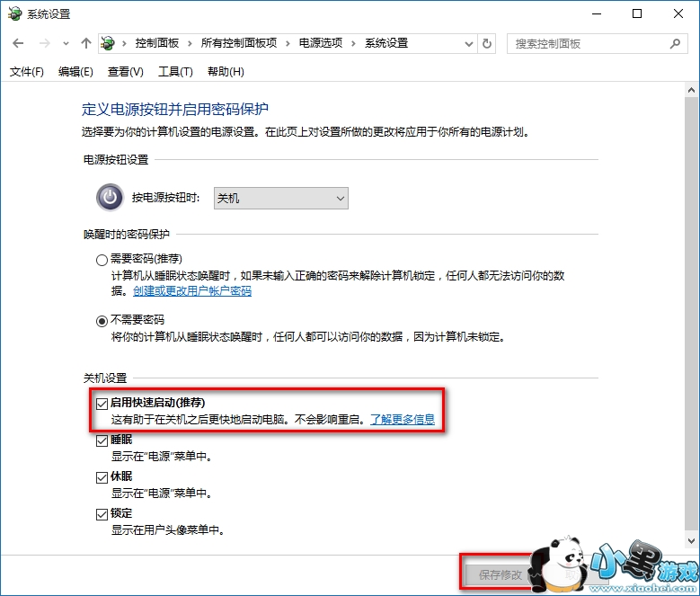Toggle the 休眠 checkbox
The image size is (700, 596).
tap(102, 477)
